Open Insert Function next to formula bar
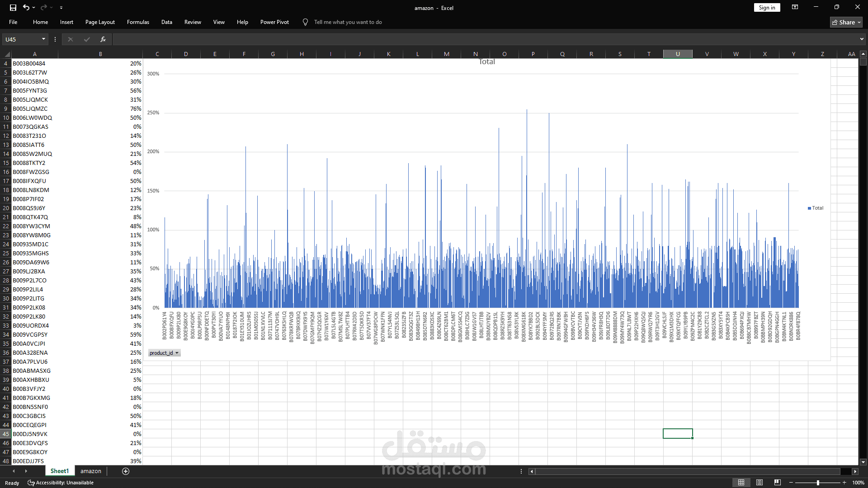Viewport: 868px width, 488px height. click(x=103, y=39)
